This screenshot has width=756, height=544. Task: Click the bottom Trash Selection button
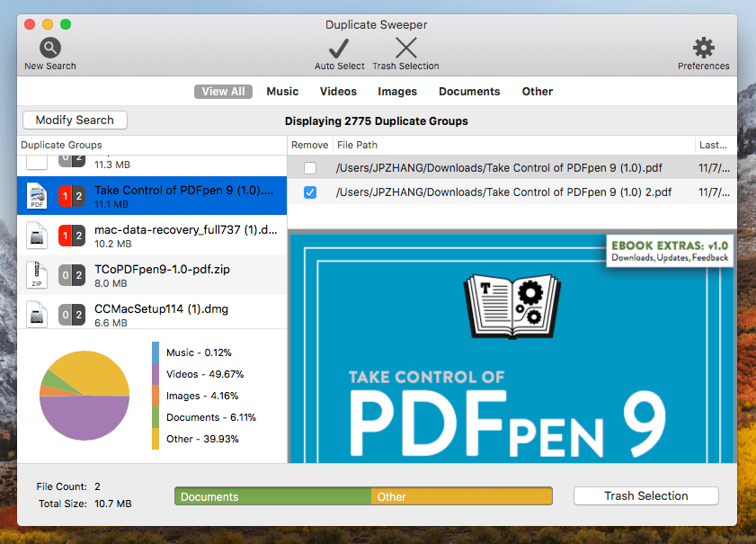(x=646, y=495)
